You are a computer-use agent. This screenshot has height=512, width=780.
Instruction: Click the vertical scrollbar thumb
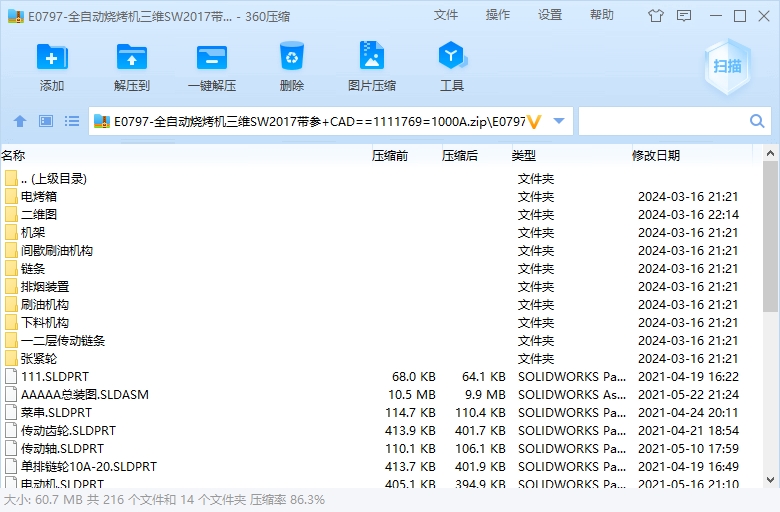(771, 237)
